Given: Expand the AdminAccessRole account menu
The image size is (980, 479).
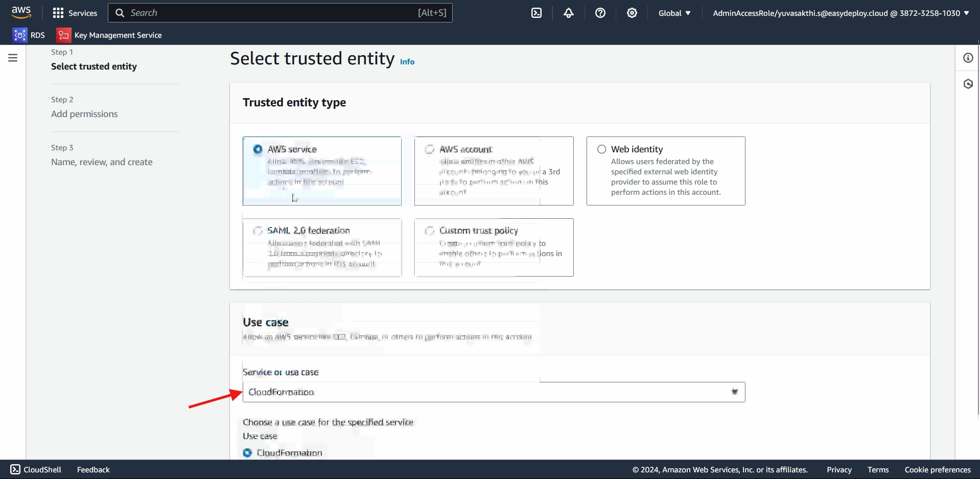Looking at the screenshot, I should pos(841,13).
